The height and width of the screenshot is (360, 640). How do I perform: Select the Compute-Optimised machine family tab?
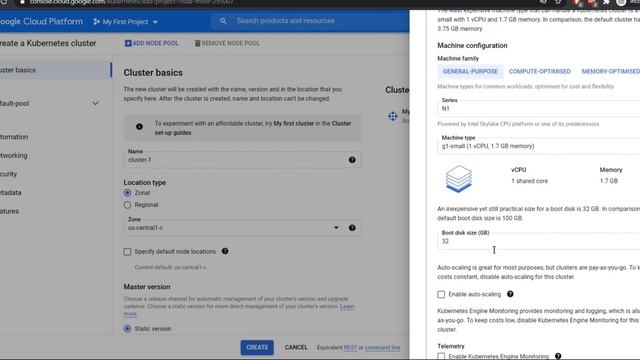[x=540, y=71]
